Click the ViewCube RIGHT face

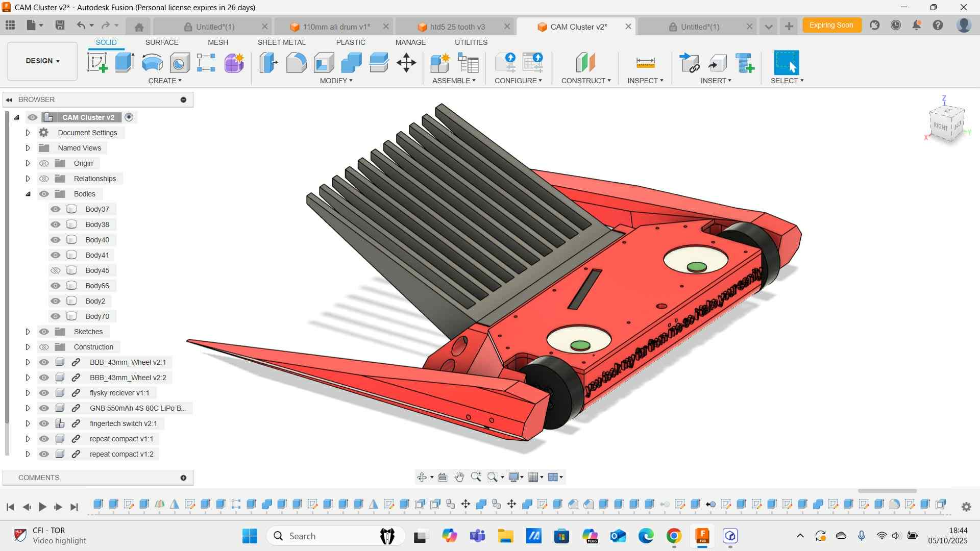pos(940,126)
